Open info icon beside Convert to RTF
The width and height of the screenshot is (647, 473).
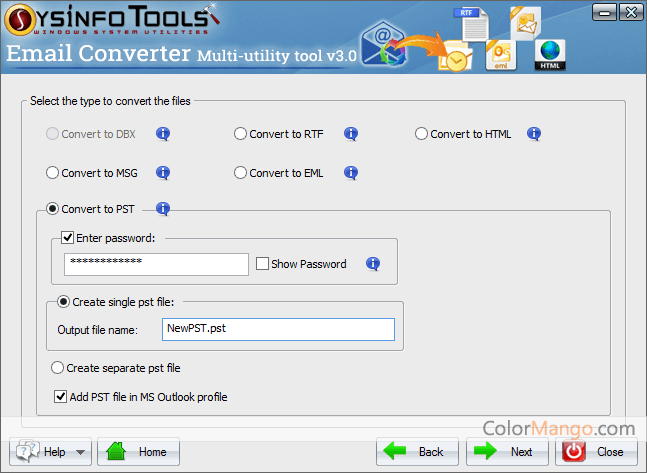pyautogui.click(x=351, y=134)
